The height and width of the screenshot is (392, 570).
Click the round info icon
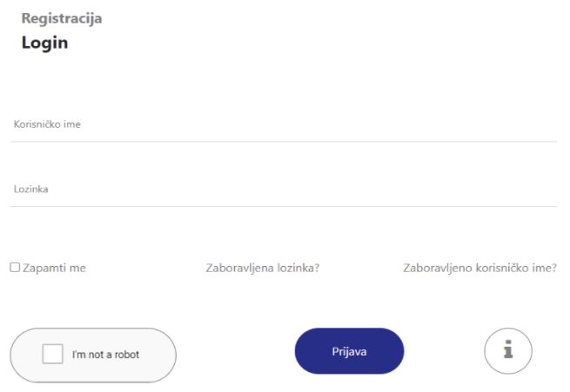pyautogui.click(x=508, y=350)
